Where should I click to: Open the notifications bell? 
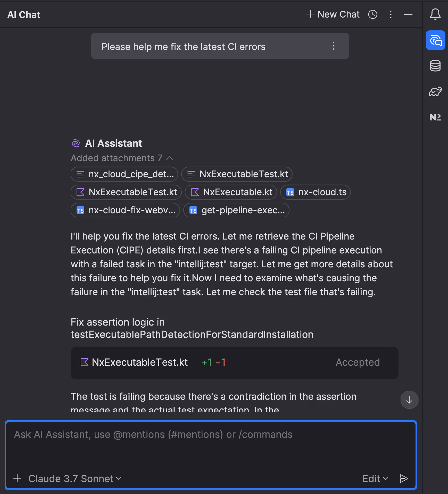(x=435, y=15)
